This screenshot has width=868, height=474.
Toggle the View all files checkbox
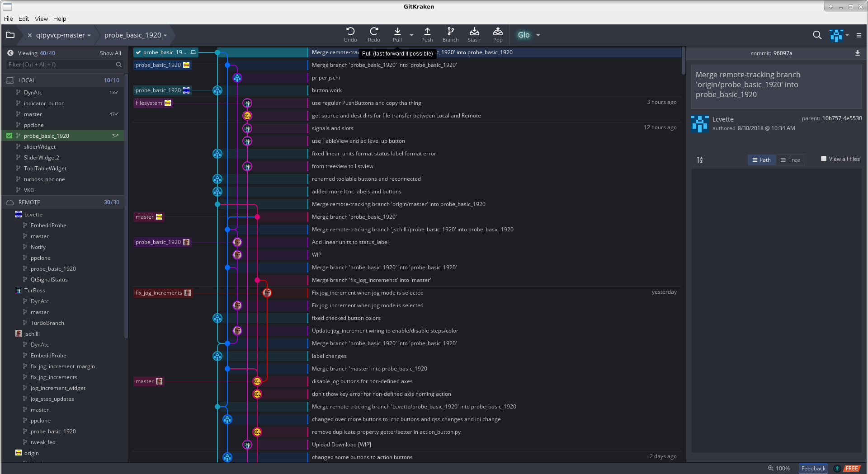tap(823, 159)
